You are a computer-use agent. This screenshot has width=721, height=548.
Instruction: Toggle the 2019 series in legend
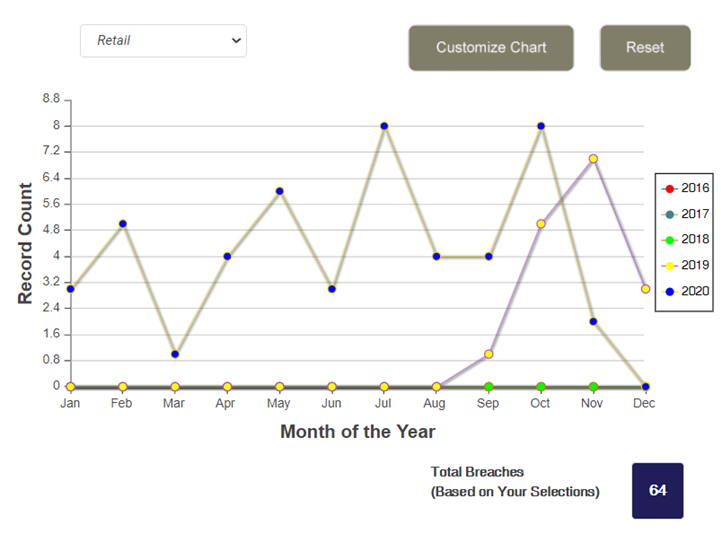click(686, 265)
